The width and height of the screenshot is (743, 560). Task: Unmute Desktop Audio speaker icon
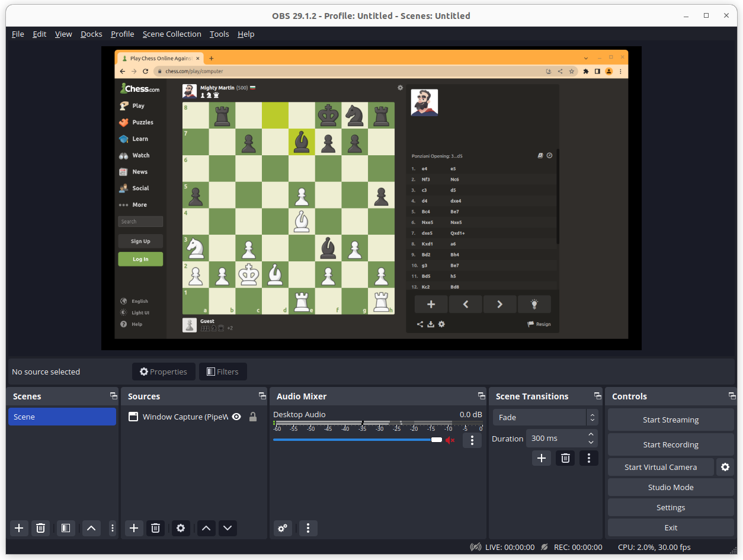[x=450, y=440]
